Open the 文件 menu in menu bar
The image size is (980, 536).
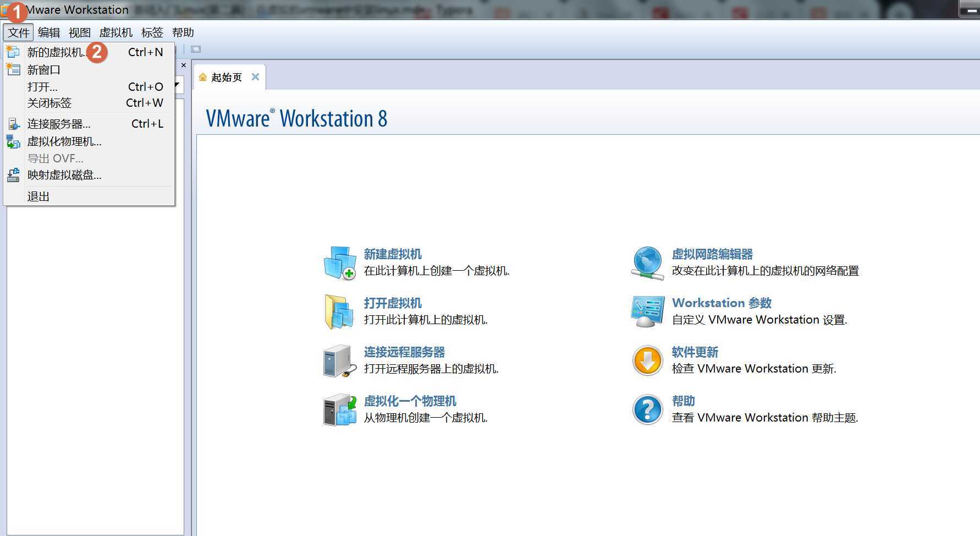[19, 32]
